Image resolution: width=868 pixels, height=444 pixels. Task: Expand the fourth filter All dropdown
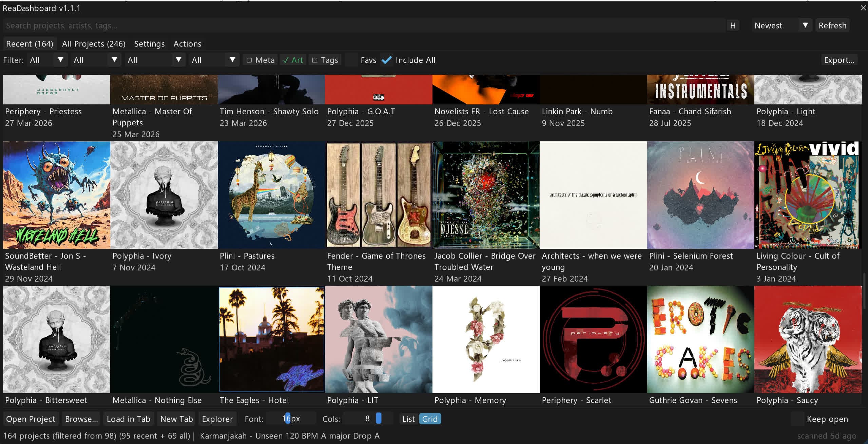click(x=214, y=60)
